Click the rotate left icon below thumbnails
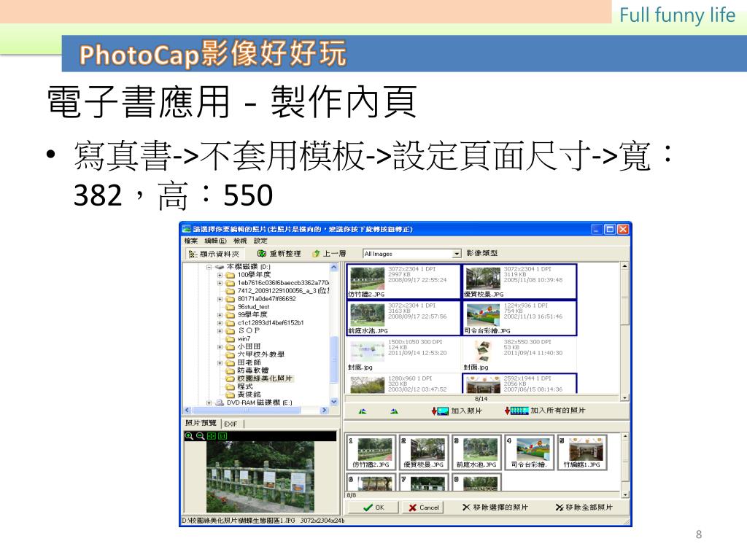Screen dimensions: 747x560 click(x=363, y=411)
